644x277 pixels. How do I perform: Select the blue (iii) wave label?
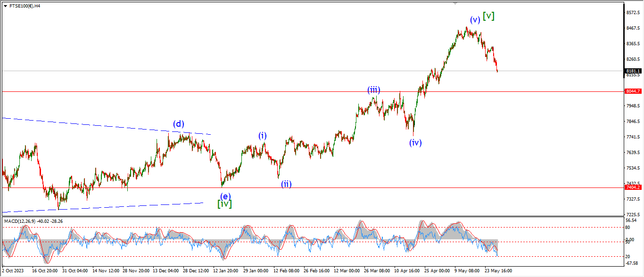[374, 90]
